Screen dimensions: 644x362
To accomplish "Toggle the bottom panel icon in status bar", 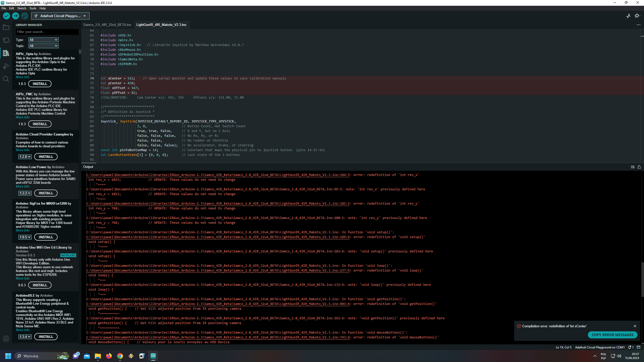I will pos(639,347).
